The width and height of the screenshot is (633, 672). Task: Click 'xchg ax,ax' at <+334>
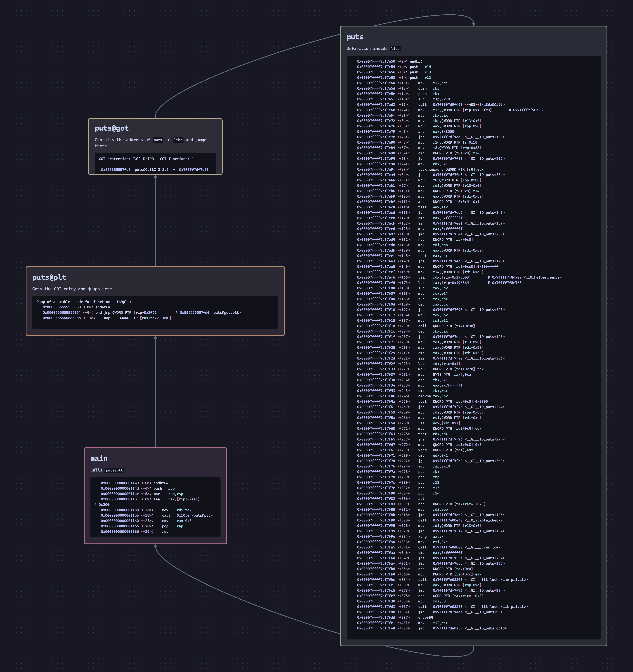(431, 537)
